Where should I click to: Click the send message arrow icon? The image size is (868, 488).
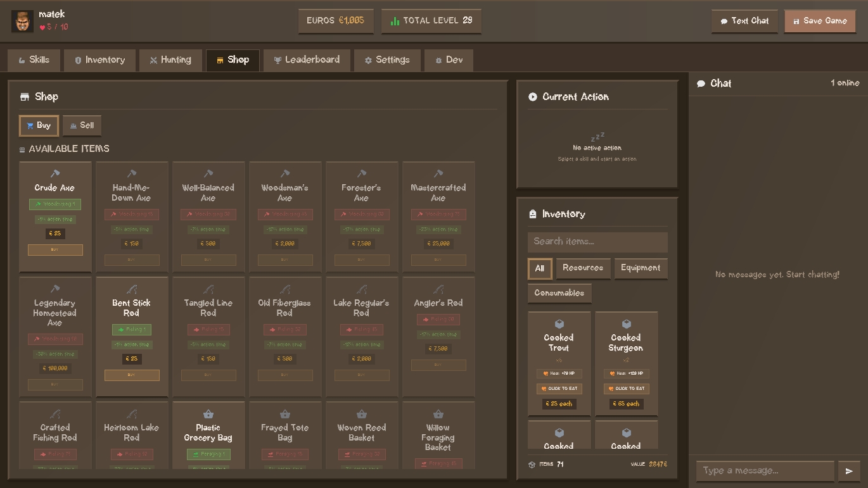point(849,471)
